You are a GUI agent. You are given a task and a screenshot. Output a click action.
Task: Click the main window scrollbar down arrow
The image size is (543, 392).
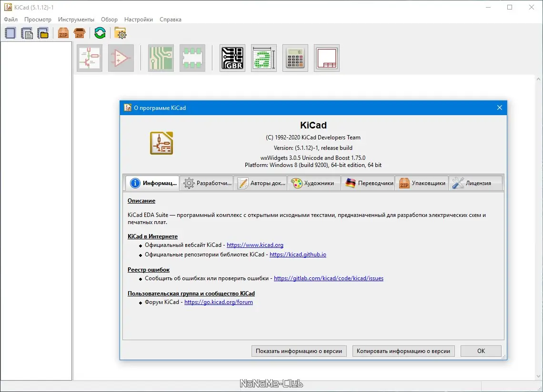click(x=539, y=376)
